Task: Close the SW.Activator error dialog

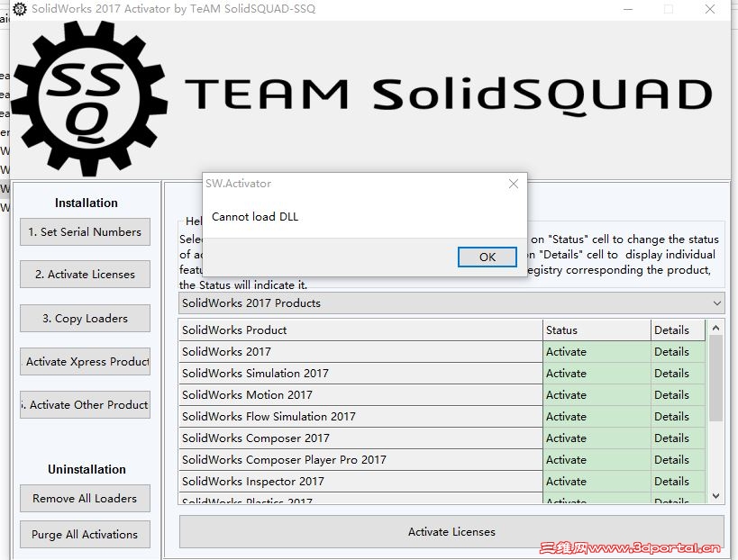Action: [514, 184]
